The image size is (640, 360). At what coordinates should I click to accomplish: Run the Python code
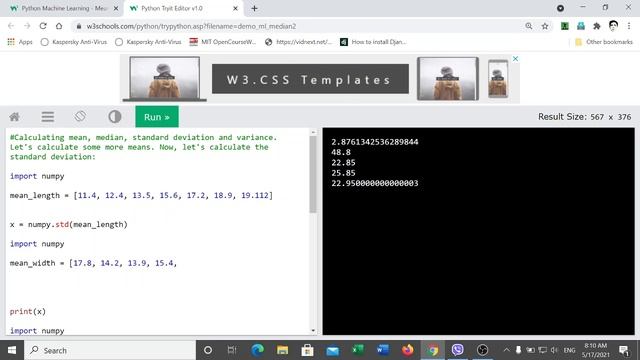pyautogui.click(x=157, y=117)
